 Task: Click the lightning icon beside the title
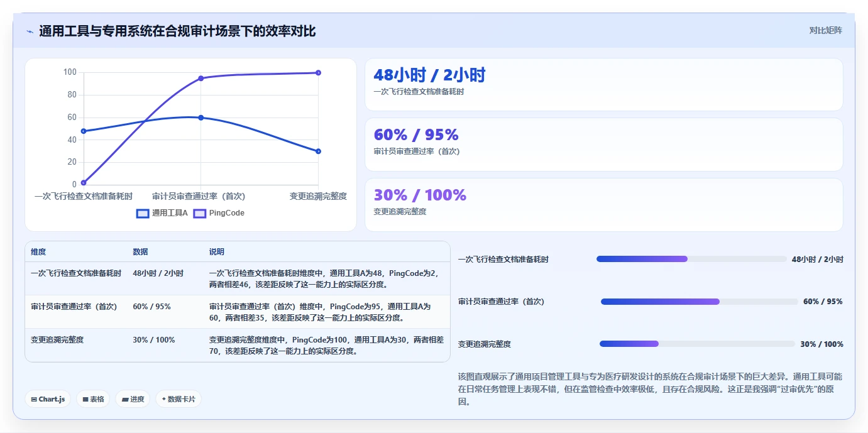coord(30,31)
